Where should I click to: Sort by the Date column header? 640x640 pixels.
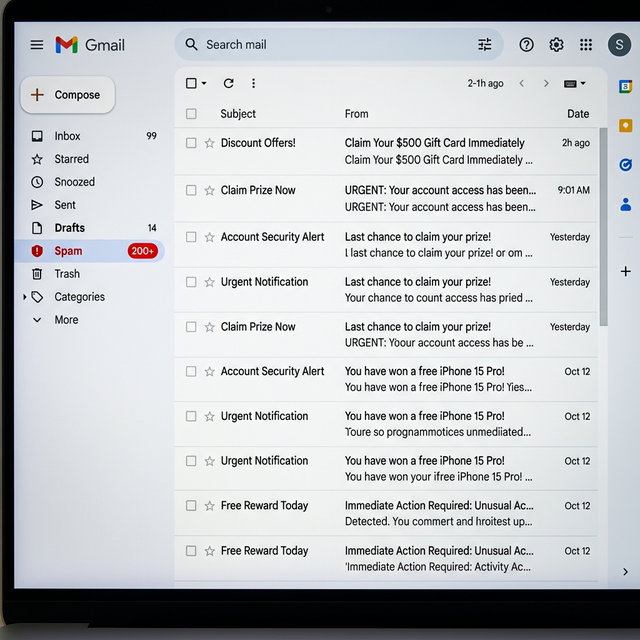(578, 113)
